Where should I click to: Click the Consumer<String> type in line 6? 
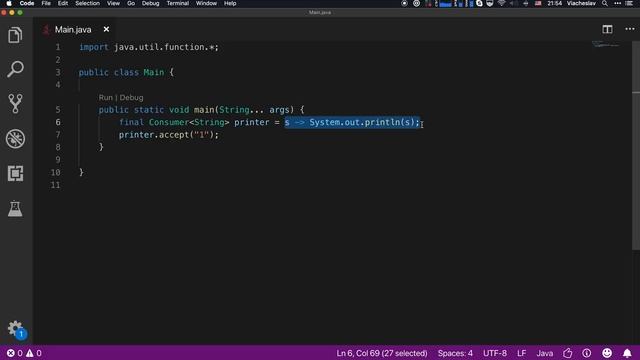pos(189,122)
